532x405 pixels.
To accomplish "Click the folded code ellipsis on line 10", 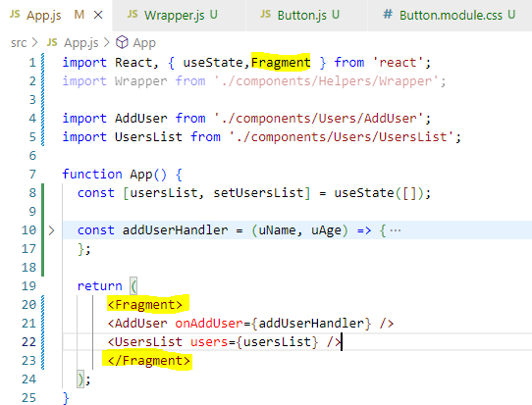I will [396, 230].
